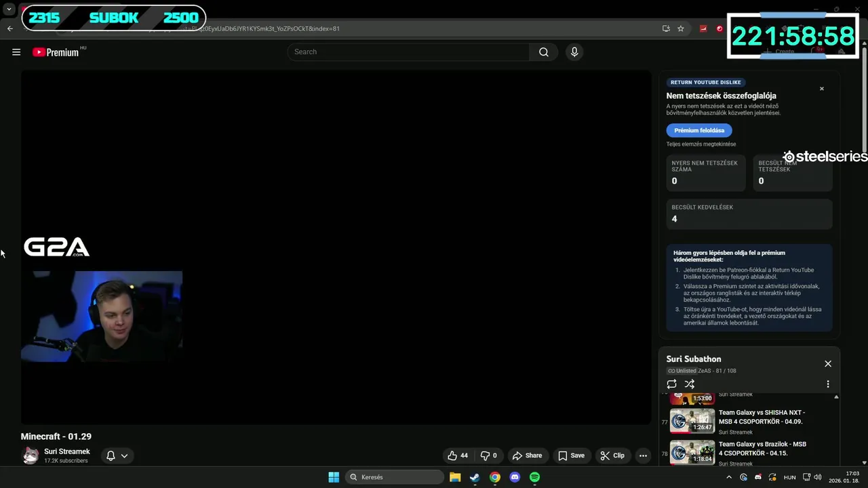Open Steam from the taskbar
The width and height of the screenshot is (868, 488).
point(475,477)
